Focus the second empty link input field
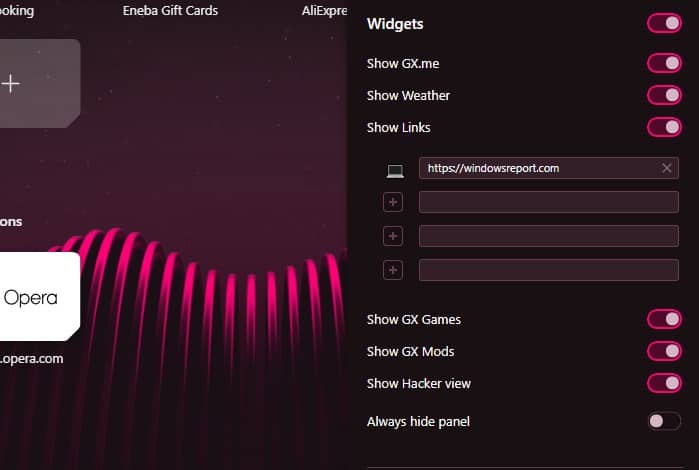 pyautogui.click(x=549, y=202)
